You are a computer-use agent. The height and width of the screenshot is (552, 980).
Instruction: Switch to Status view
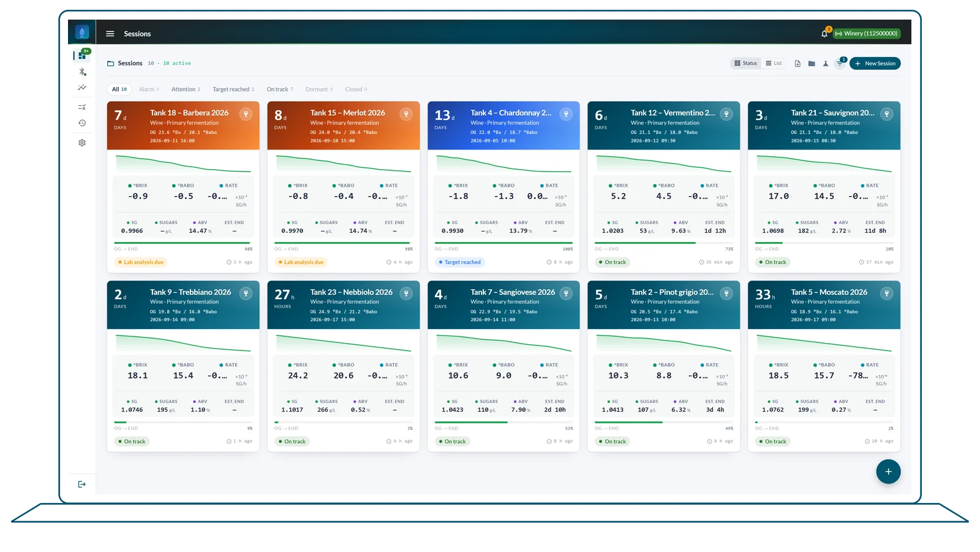(745, 63)
